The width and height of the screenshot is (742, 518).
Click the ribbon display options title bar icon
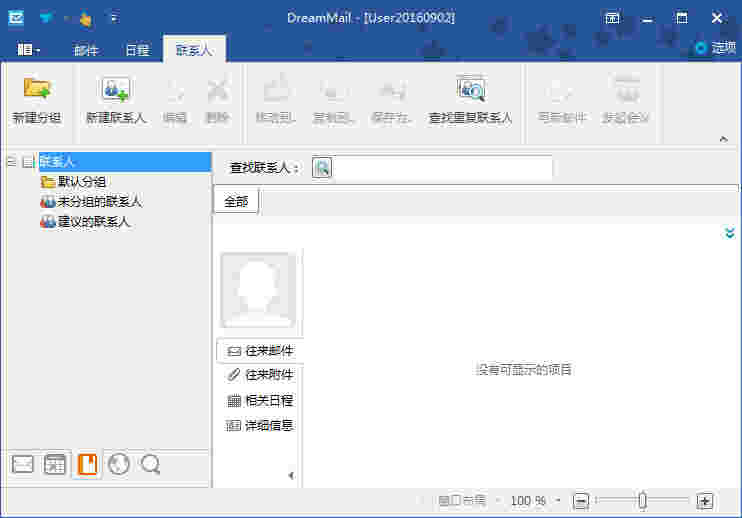(x=612, y=18)
